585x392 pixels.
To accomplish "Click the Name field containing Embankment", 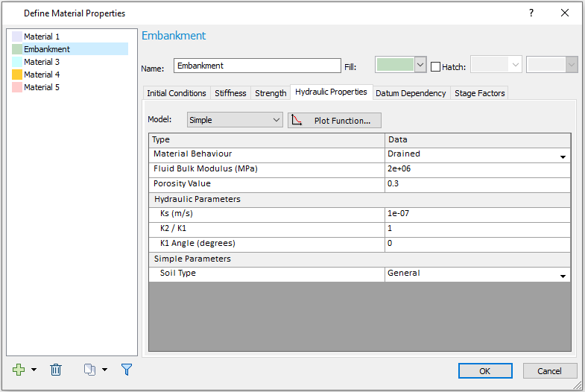I will pos(256,66).
